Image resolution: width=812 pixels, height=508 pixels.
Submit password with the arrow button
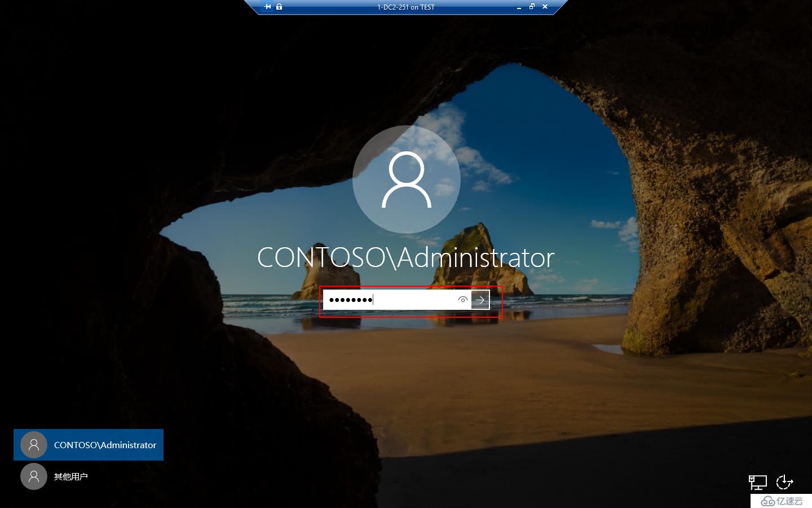(480, 300)
